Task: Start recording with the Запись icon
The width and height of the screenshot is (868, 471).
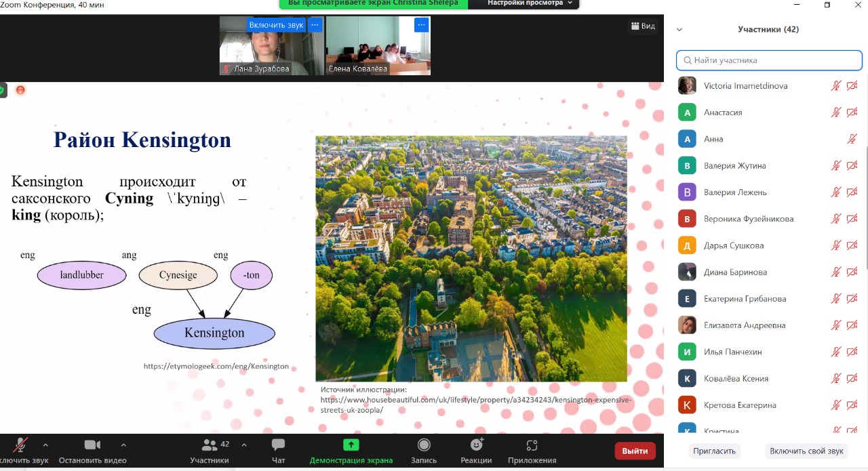Action: (x=424, y=445)
